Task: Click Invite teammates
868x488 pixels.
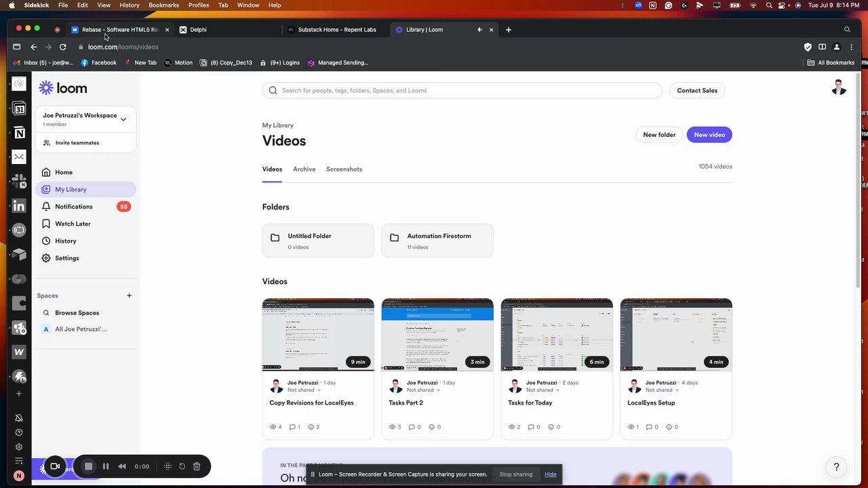Action: point(77,143)
